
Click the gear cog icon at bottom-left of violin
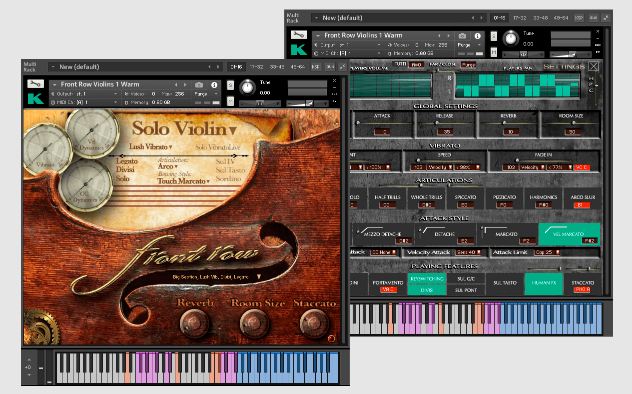tap(41, 327)
